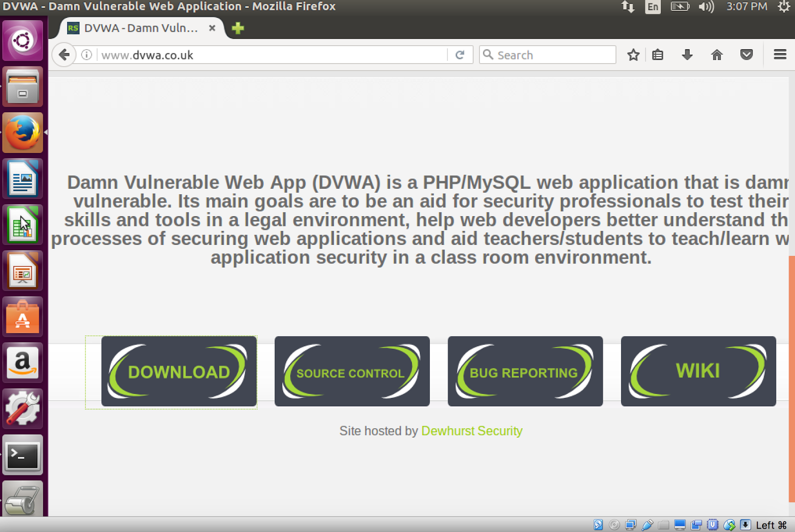Follow the Dewhurst Security link
This screenshot has height=532, width=795.
[471, 431]
